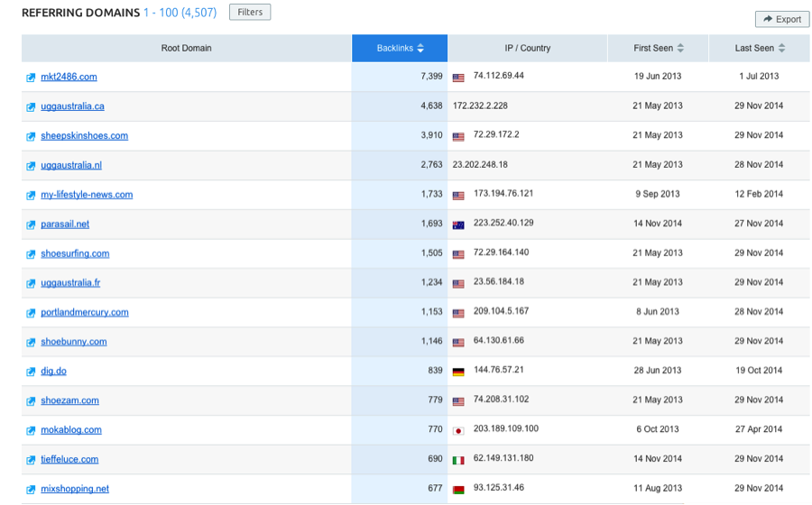Open external link icon for uggaustralia.nl
Screen dimensions: 812x505
31,166
